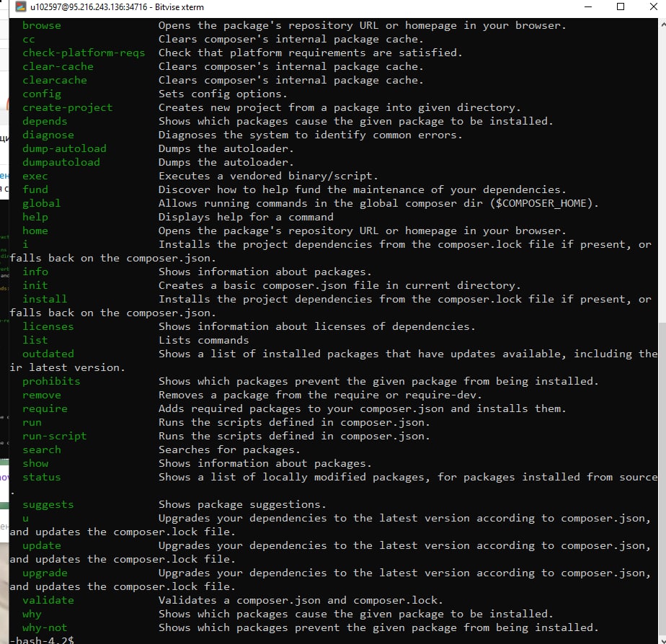Maximize the Bitvise xterm window
Viewport: 666px width, 644px height.
tap(621, 6)
